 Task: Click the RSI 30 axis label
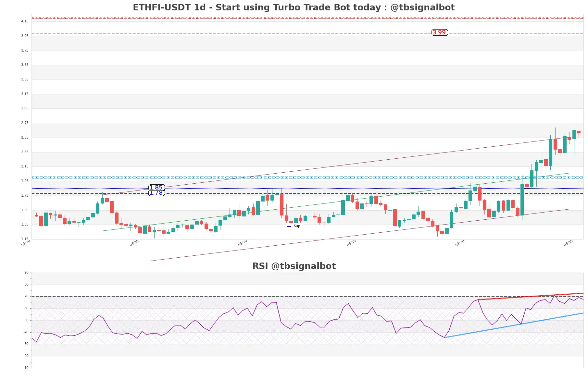tap(26, 344)
